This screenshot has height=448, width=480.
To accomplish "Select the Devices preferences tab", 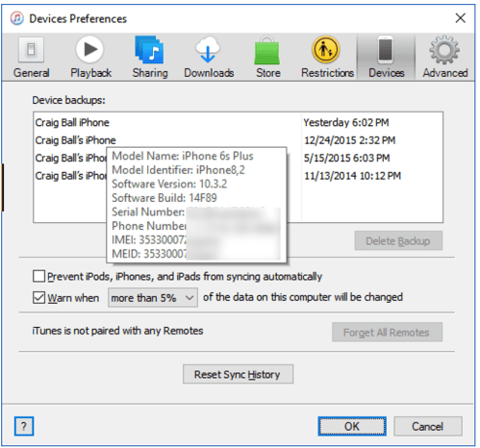I will click(386, 58).
